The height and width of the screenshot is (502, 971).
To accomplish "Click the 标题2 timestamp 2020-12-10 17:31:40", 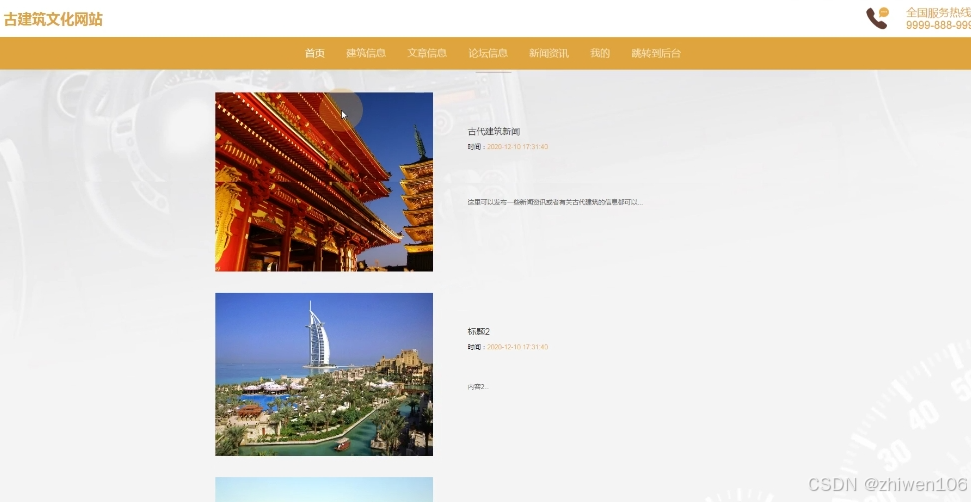I will [x=517, y=347].
